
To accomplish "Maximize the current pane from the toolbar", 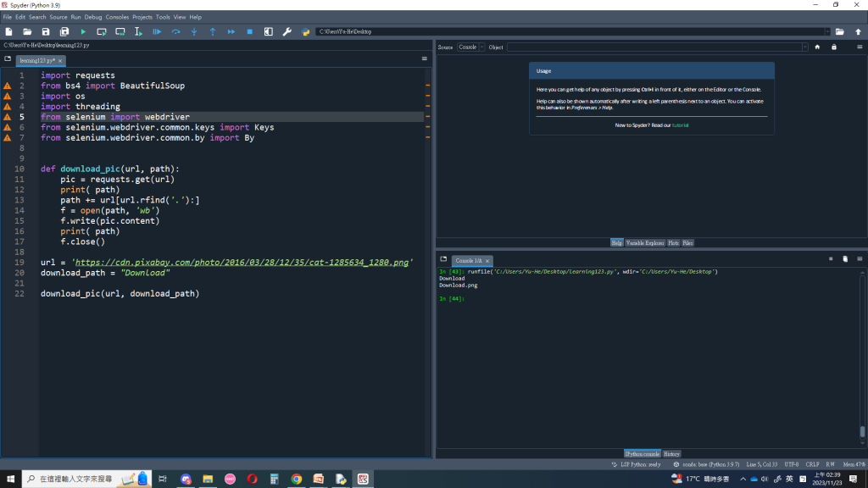I will [268, 31].
